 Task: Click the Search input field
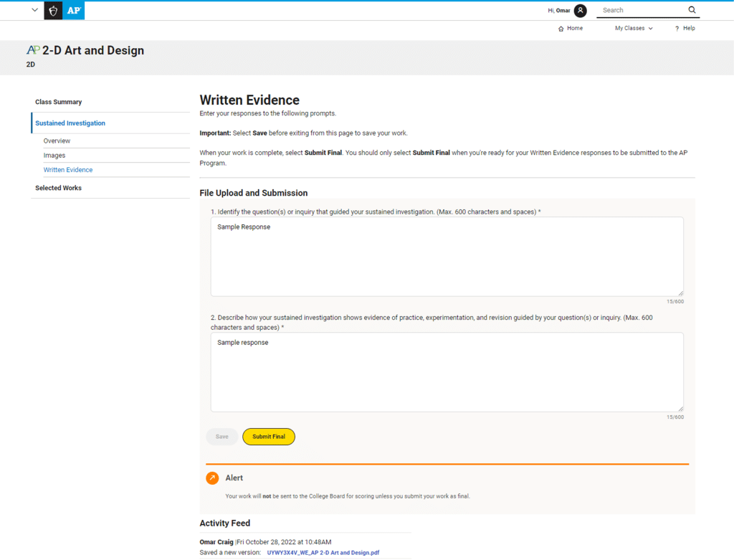tap(642, 10)
